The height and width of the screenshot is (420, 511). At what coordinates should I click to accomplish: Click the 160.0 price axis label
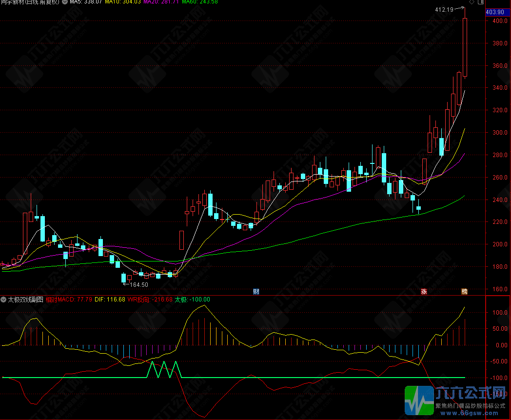500,289
